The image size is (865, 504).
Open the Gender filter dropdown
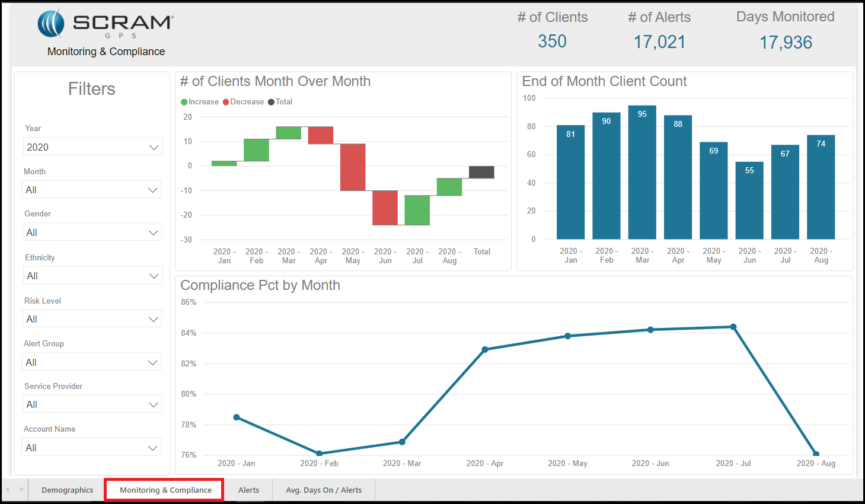[x=92, y=232]
